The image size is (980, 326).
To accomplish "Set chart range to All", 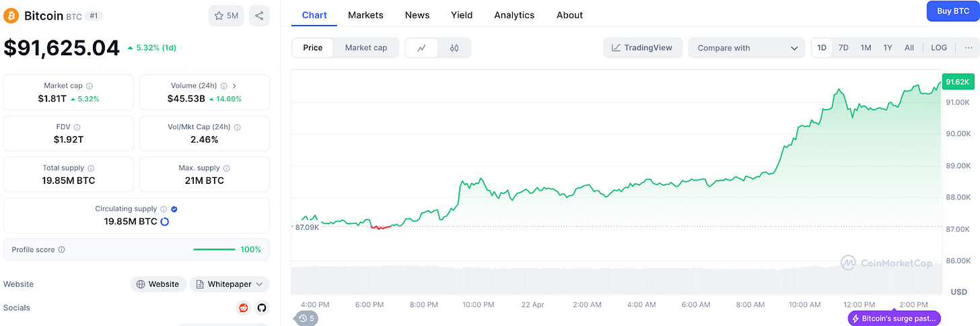I will pos(909,48).
